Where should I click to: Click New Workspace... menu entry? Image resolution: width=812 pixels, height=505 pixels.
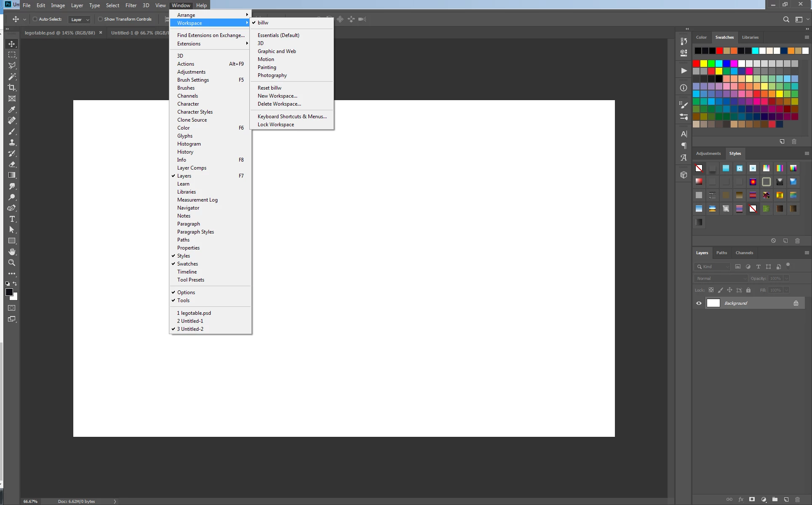click(277, 96)
